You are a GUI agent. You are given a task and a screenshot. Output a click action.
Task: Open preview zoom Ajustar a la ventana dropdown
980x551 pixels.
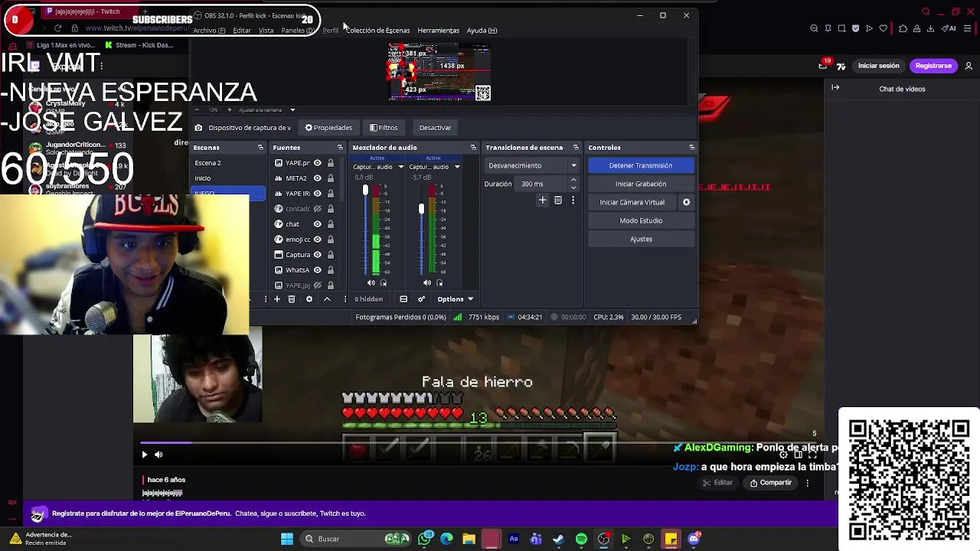point(292,110)
